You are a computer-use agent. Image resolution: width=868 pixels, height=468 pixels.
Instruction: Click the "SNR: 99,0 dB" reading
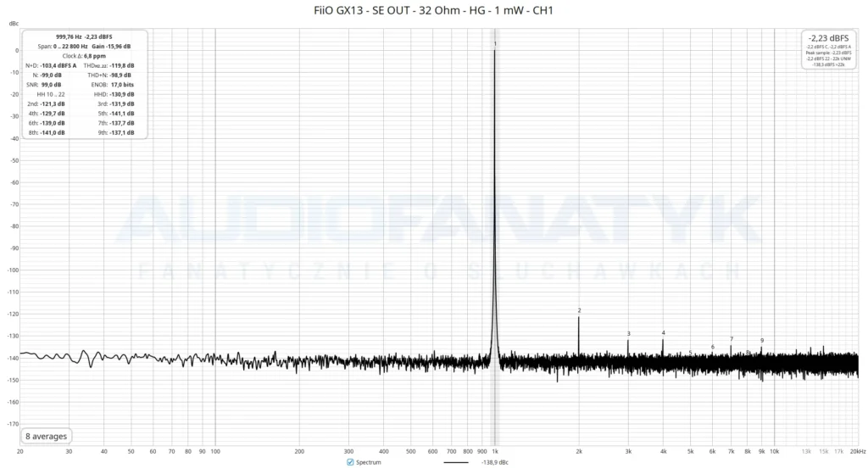tap(44, 85)
